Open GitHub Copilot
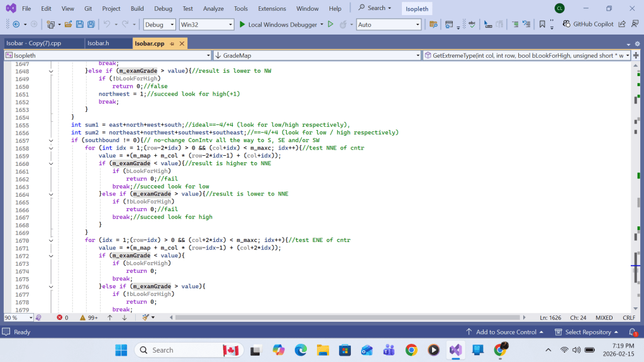Viewport: 644px width, 362px height. pos(589,25)
